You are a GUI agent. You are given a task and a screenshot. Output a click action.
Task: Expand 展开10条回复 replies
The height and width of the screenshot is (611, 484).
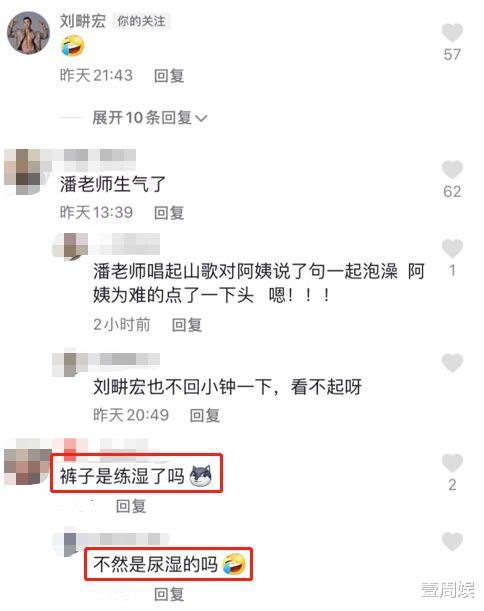point(150,118)
